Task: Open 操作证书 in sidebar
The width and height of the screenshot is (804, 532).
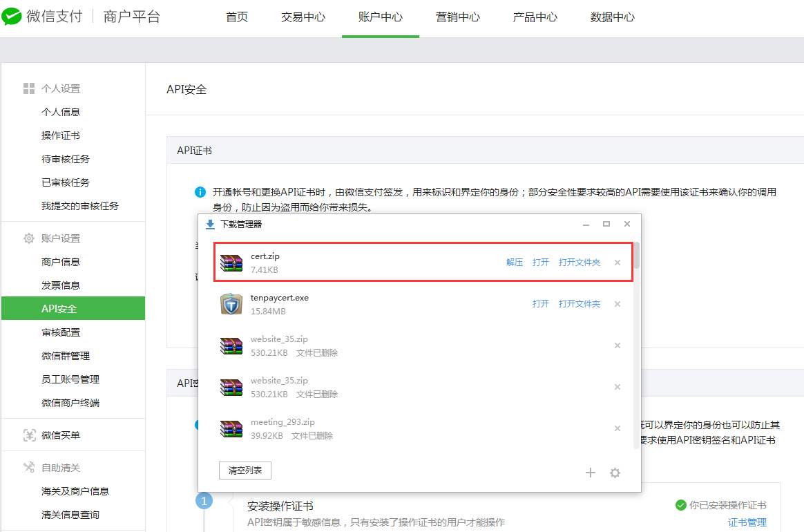Action: [x=61, y=135]
